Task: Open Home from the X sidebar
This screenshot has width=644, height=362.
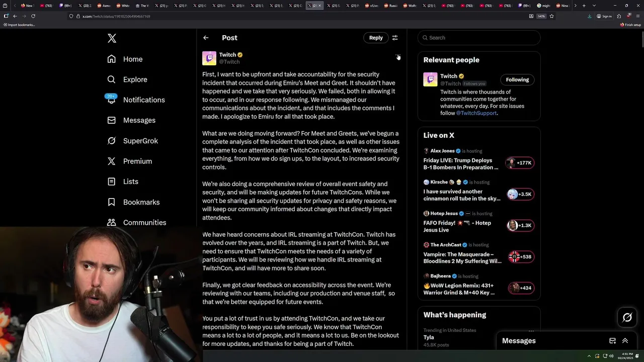Action: (125, 59)
